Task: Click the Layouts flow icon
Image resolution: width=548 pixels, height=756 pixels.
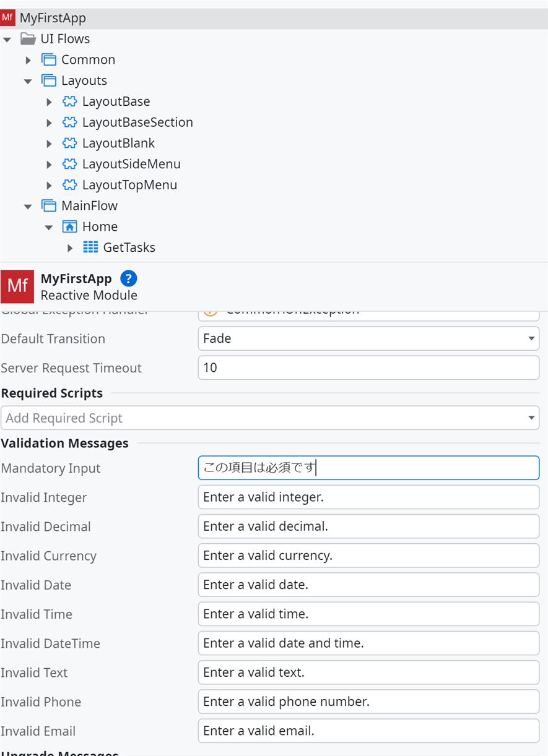Action: coord(49,80)
